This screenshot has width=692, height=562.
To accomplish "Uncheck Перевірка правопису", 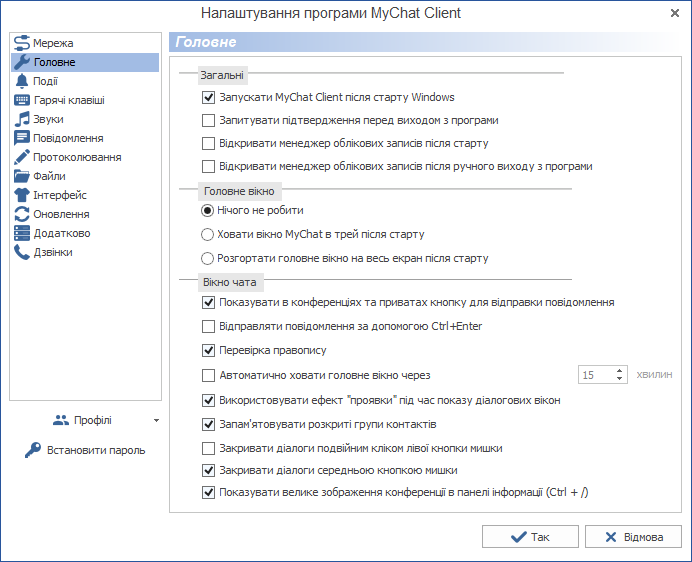I will click(x=208, y=351).
